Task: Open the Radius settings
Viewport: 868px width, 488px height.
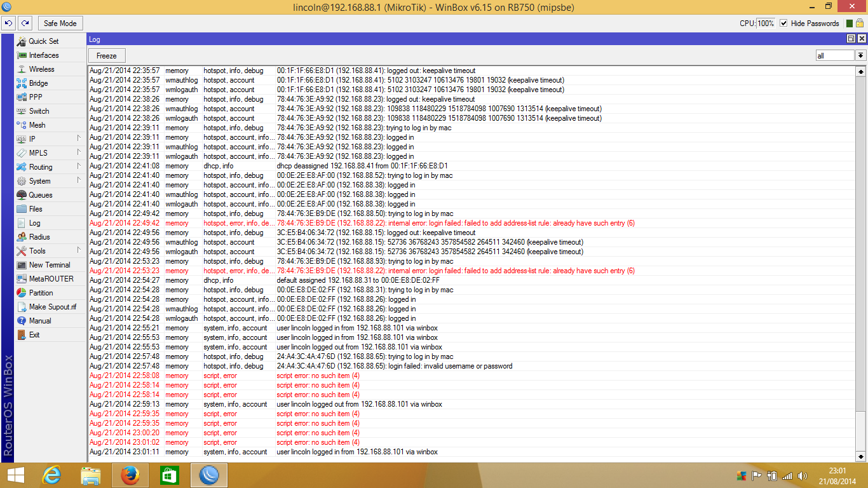Action: (50, 237)
